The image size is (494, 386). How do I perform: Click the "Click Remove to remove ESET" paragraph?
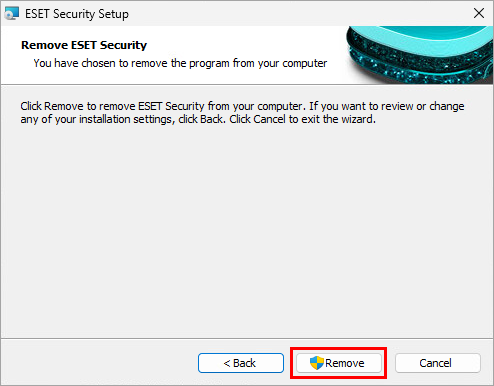(242, 112)
